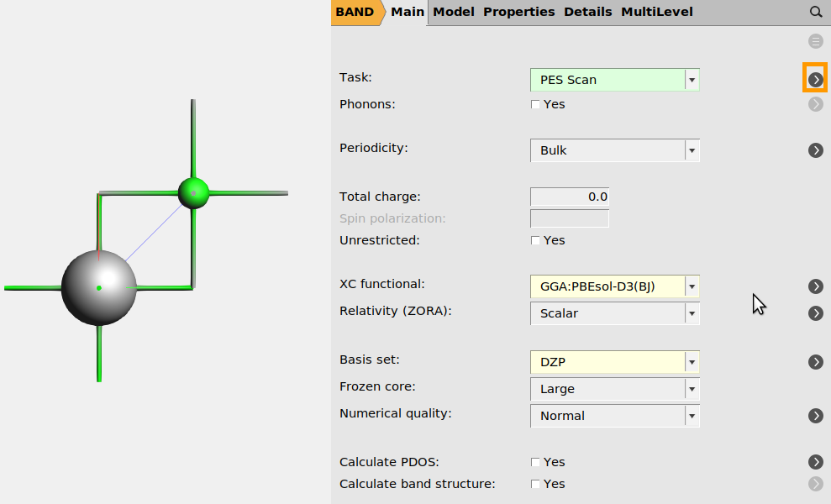Toggle the Unrestricted checkbox
This screenshot has width=831, height=504.
tap(536, 241)
